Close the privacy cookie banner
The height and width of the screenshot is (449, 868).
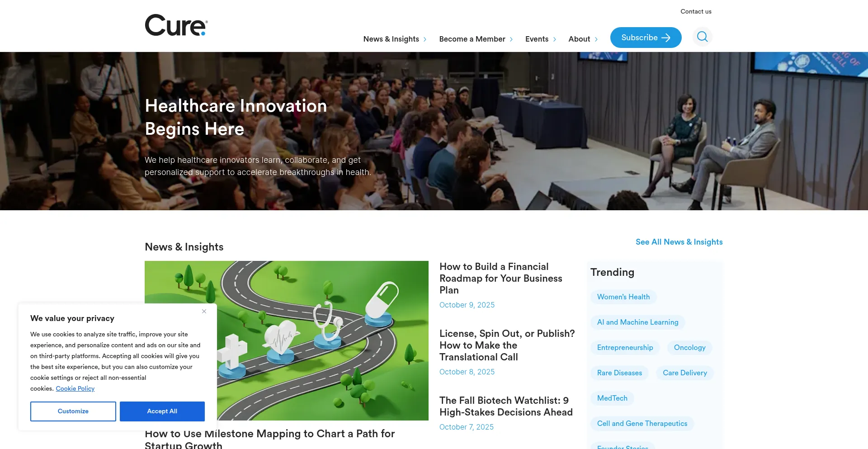(204, 311)
